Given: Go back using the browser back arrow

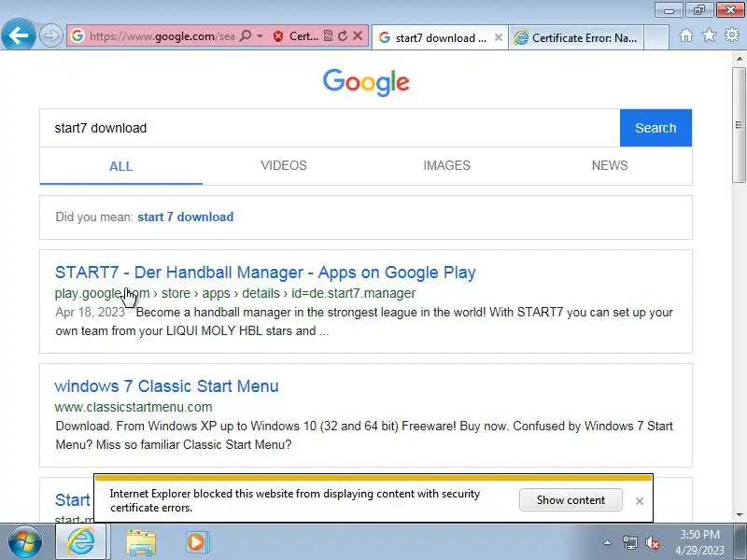Looking at the screenshot, I should [18, 35].
